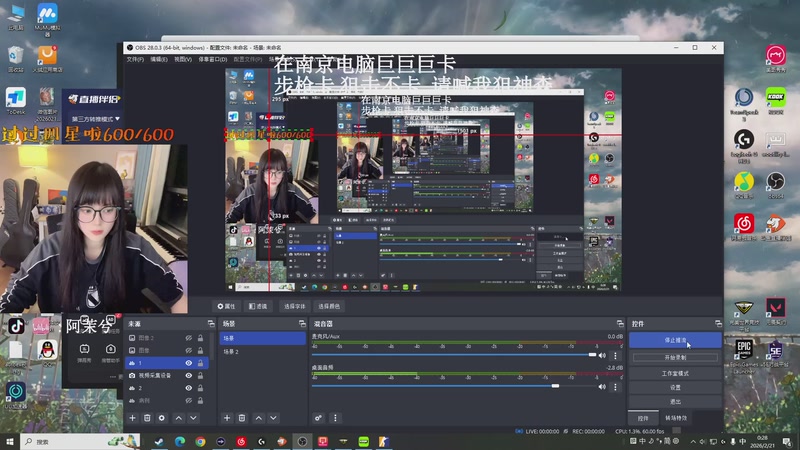Open Valorant desktop icon
800x450 pixels.
click(776, 312)
